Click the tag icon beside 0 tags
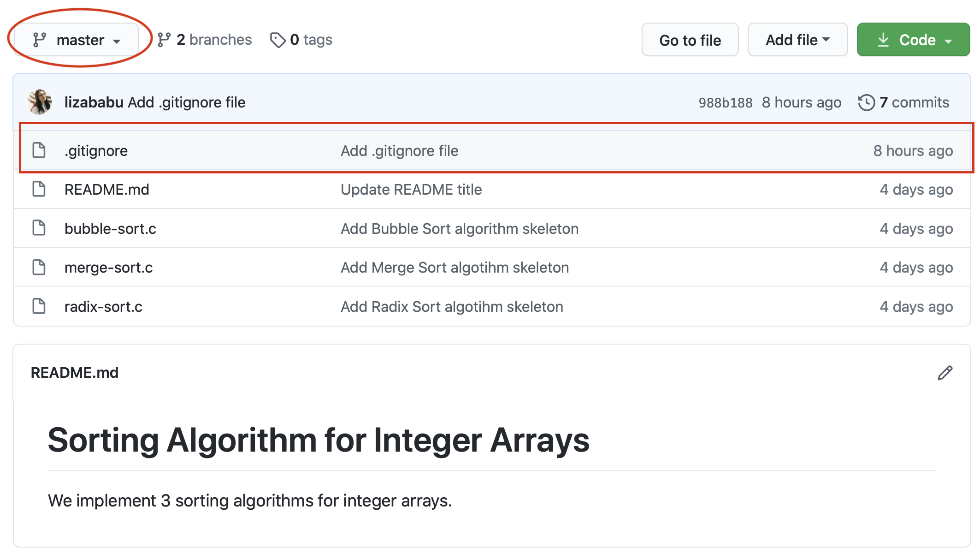The image size is (980, 560). coord(277,40)
